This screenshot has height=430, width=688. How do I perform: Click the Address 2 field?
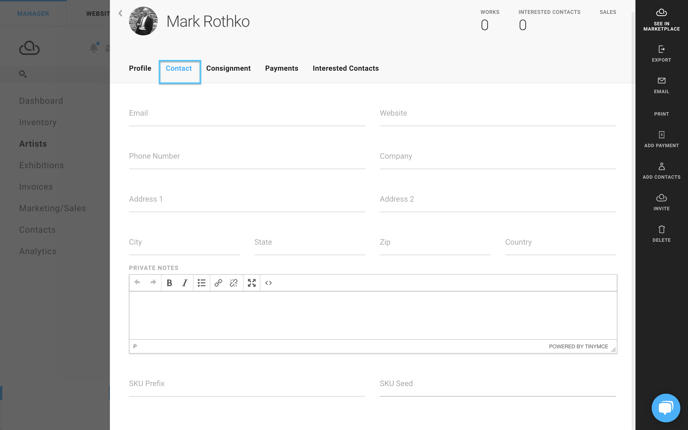[498, 200]
